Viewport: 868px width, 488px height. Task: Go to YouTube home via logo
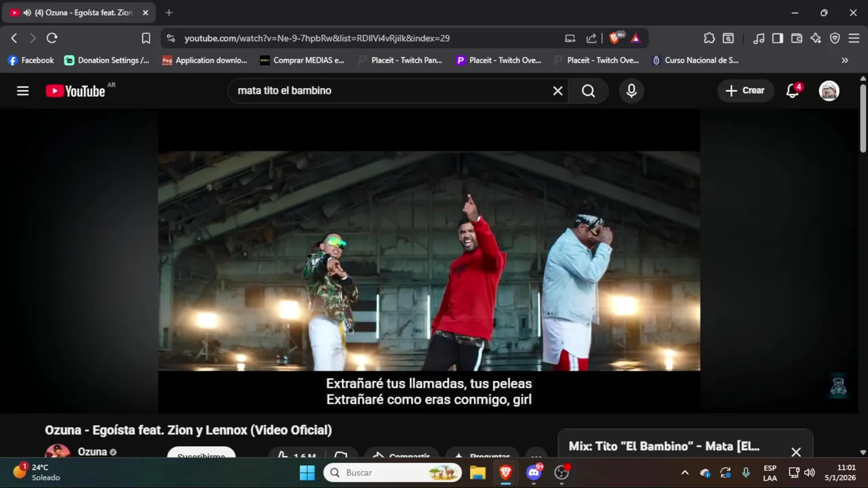(x=75, y=91)
